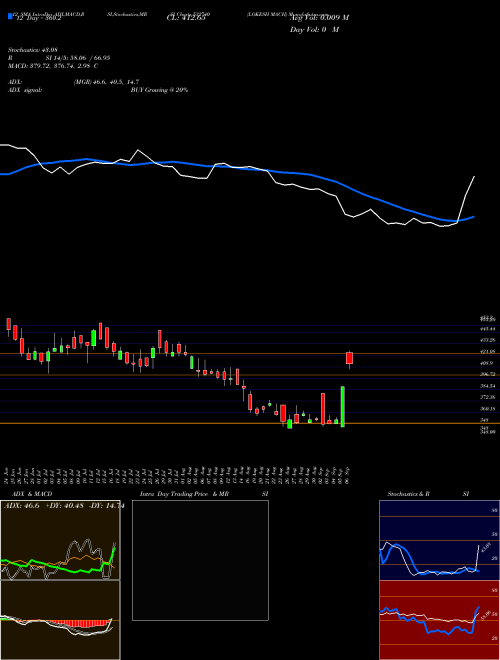This screenshot has height=660, width=500.
Task: Click the blue SMA legend square
Action: pos(10,16)
